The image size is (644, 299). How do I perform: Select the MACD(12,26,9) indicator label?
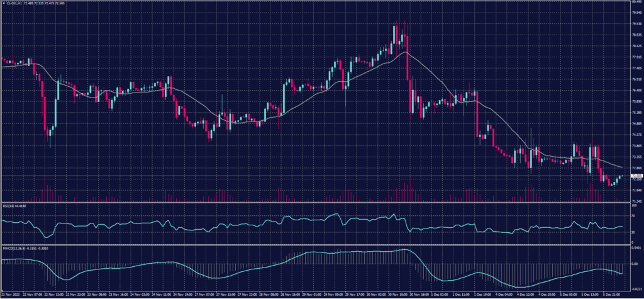tap(14, 247)
